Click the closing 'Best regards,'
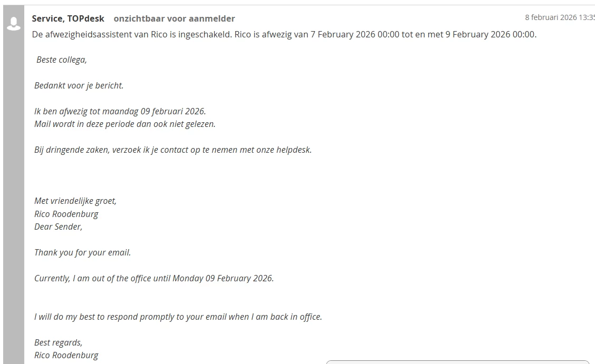Screen dimensions: 595x364 [59, 342]
